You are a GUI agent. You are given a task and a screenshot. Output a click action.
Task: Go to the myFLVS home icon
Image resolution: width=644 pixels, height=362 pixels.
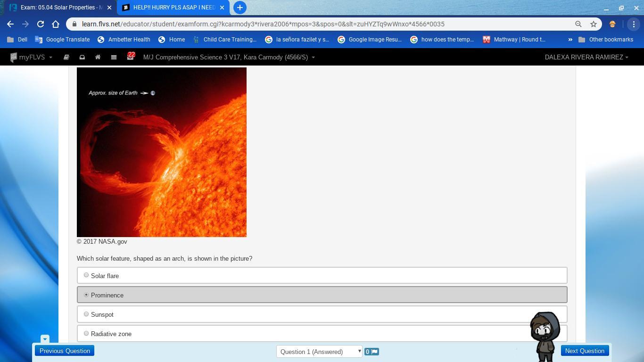98,57
